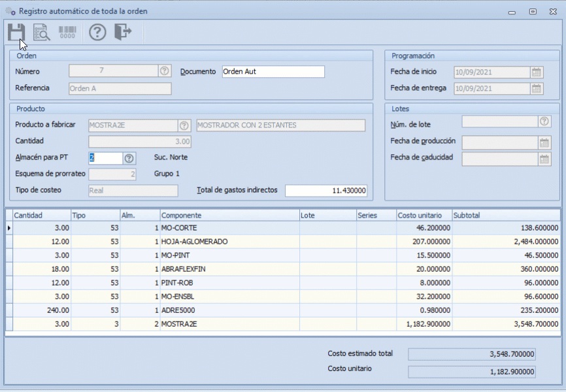Screen dimensions: 566x392
Task: Select the PINT-ROB component cell
Action: click(x=230, y=283)
